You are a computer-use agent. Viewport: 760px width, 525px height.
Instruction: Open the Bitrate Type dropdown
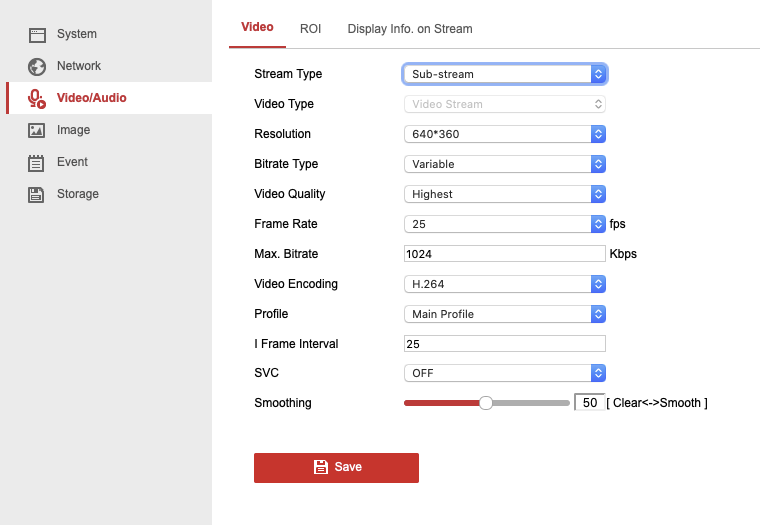pos(504,164)
